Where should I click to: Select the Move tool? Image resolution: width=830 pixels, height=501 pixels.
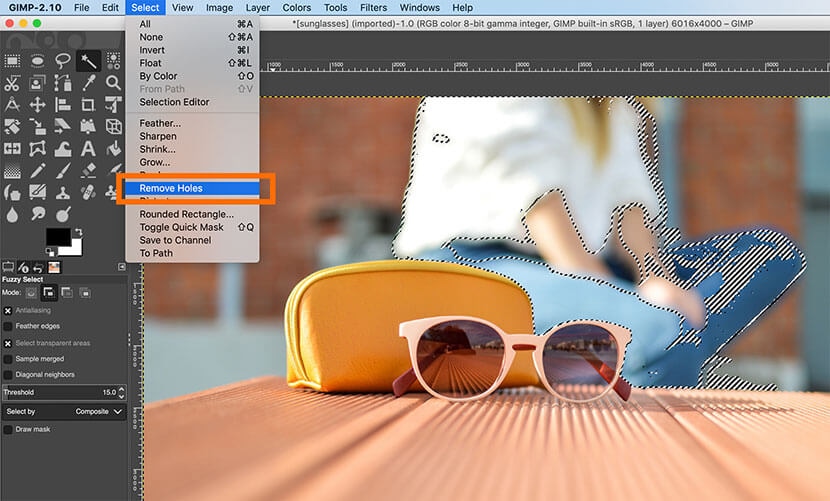(37, 105)
